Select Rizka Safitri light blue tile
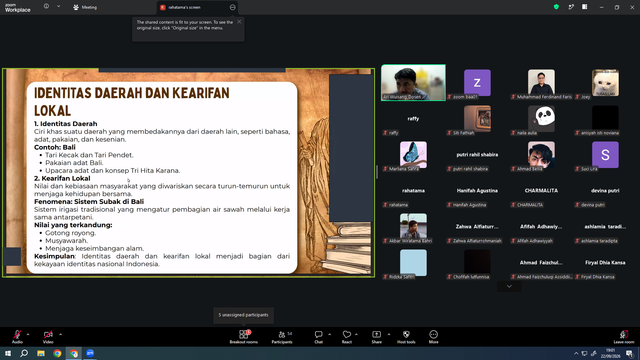640x360 pixels. pyautogui.click(x=413, y=263)
